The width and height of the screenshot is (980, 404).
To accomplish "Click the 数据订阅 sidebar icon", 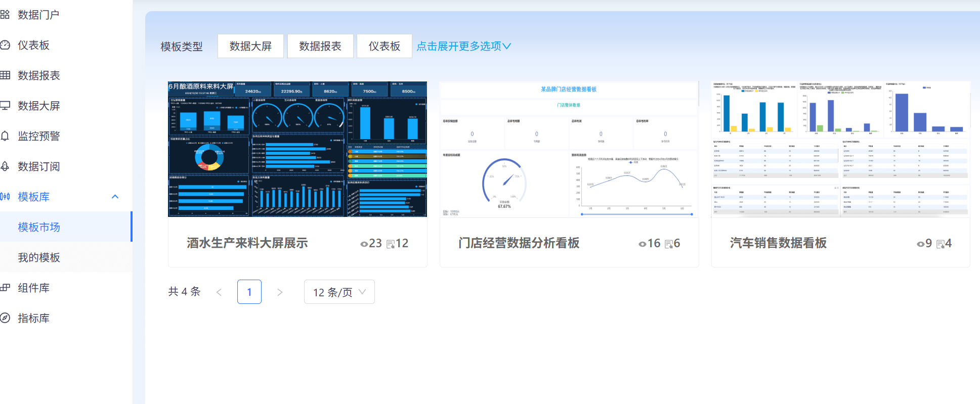I will [5, 166].
